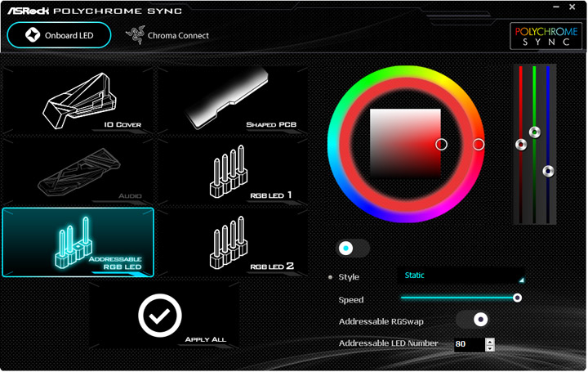Increase the Addressable LED Number value
The height and width of the screenshot is (372, 588).
[490, 341]
